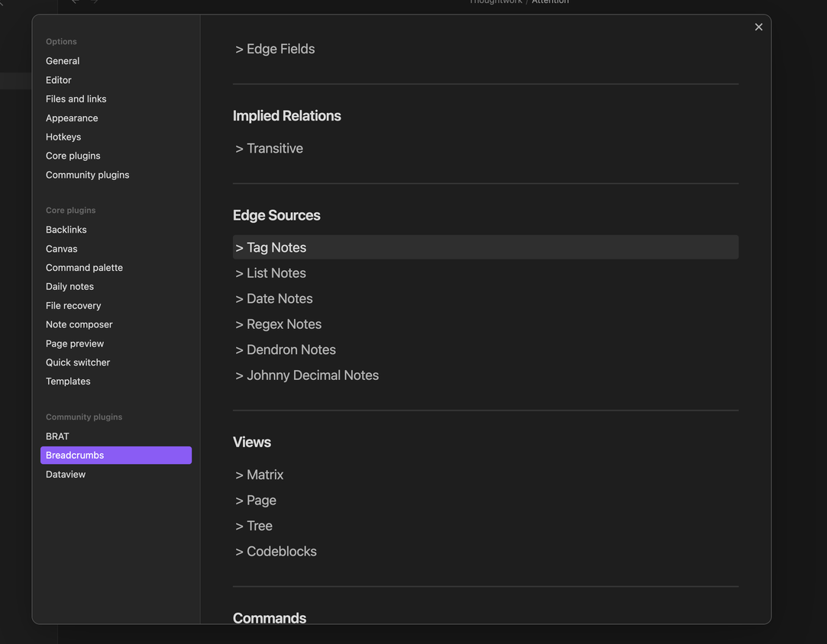Viewport: 827px width, 644px height.
Task: Expand the Tag Notes edge source
Action: tap(271, 247)
